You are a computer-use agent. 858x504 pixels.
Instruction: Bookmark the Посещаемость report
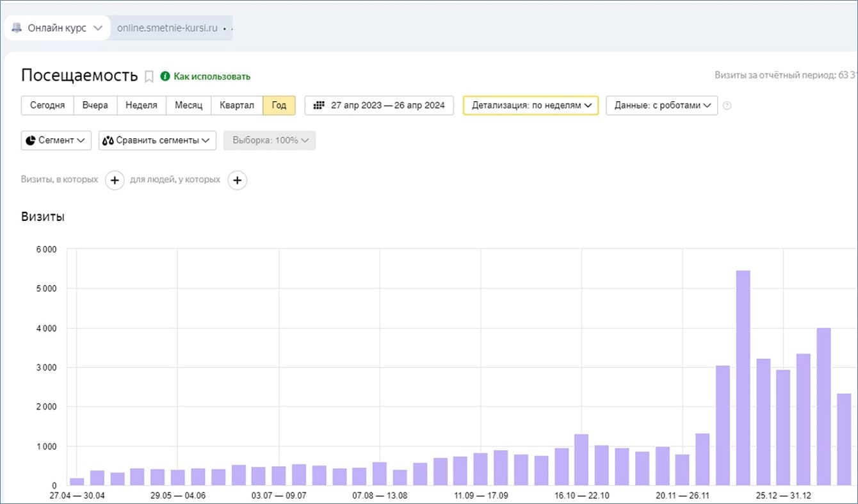pyautogui.click(x=149, y=77)
